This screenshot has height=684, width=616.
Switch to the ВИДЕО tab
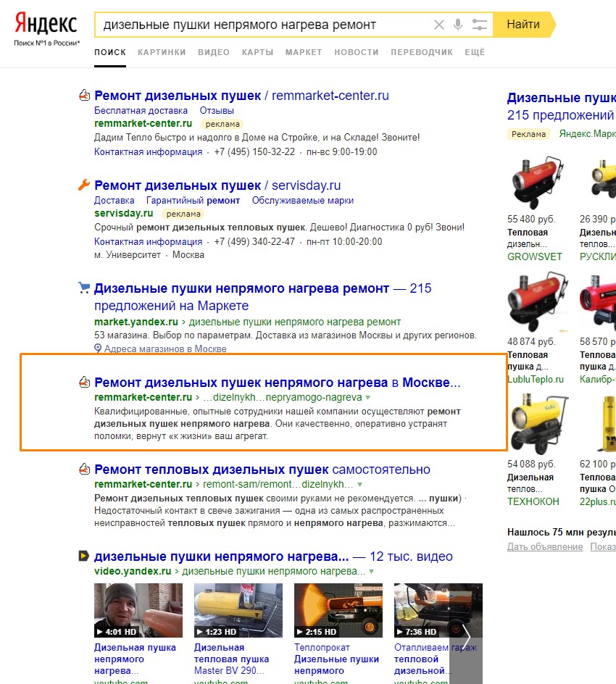214,52
